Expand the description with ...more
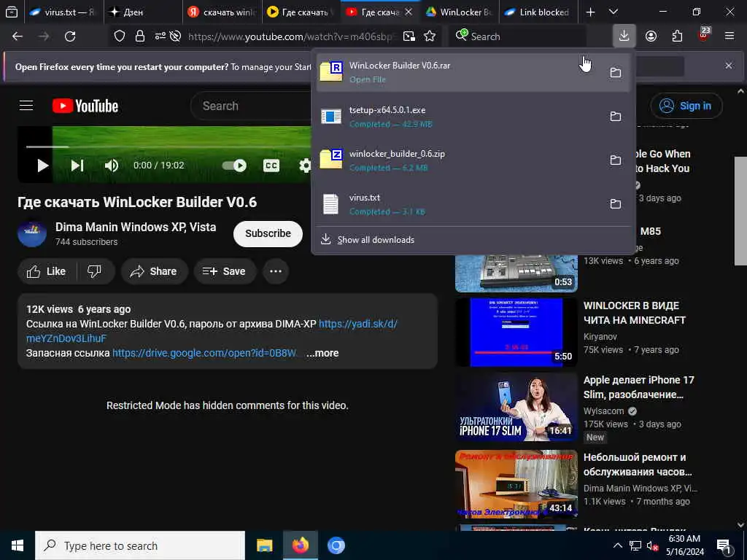 322,353
